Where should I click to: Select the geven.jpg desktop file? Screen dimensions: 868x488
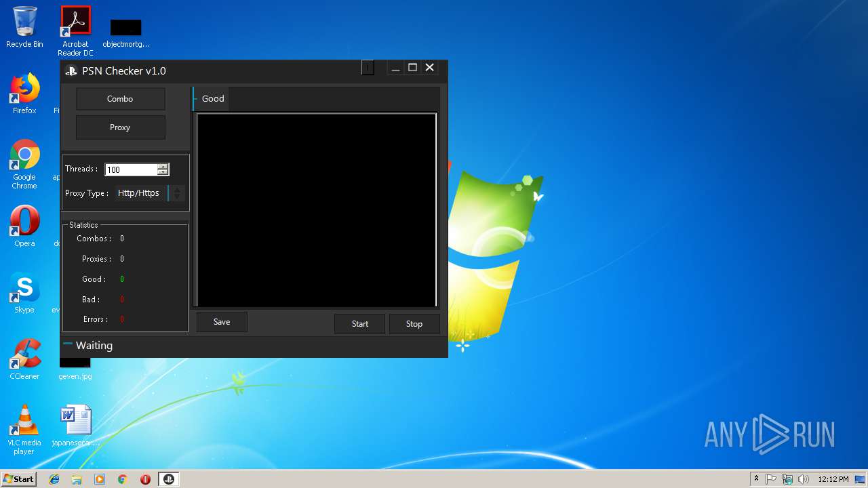75,369
